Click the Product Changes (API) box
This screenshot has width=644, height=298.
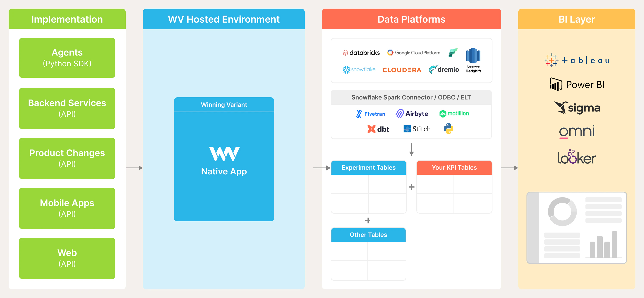tap(67, 158)
